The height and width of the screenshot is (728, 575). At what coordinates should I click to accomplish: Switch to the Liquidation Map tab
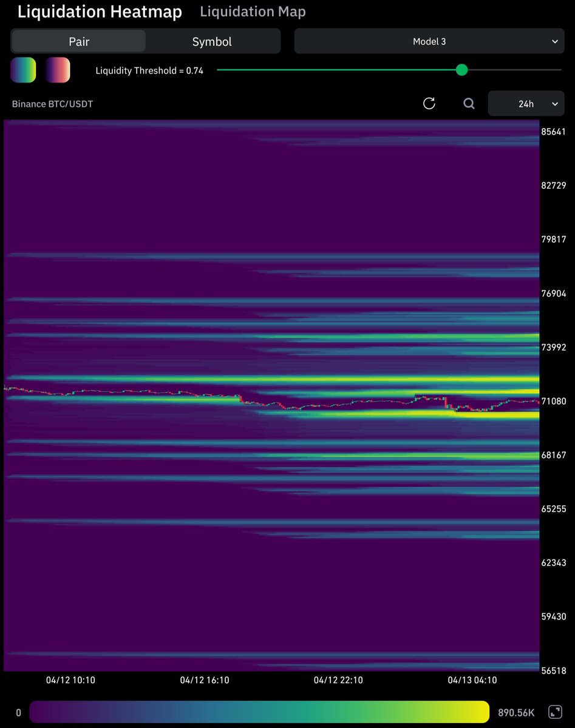pos(253,12)
